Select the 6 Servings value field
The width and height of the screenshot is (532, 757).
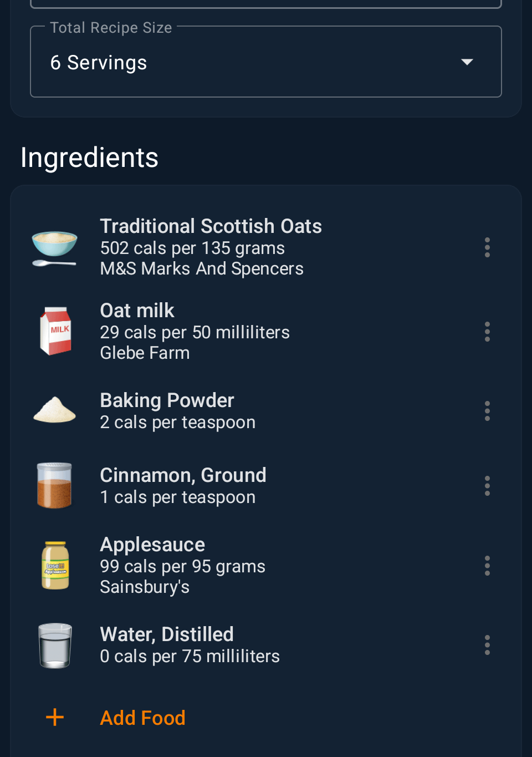(99, 63)
